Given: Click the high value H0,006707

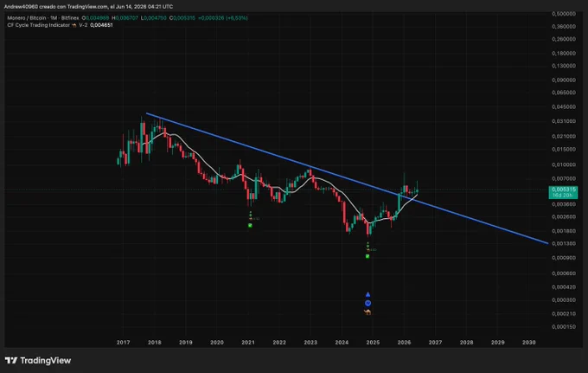Looking at the screenshot, I should 125,18.
